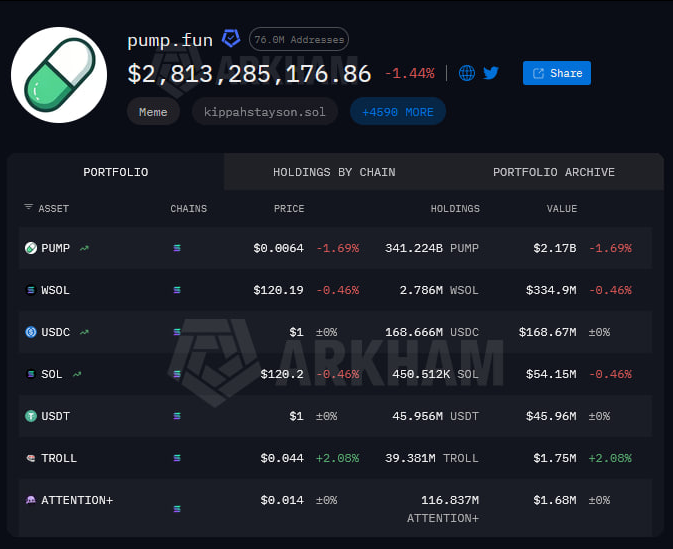
Task: Click WSOL price $120.19
Action: click(278, 290)
